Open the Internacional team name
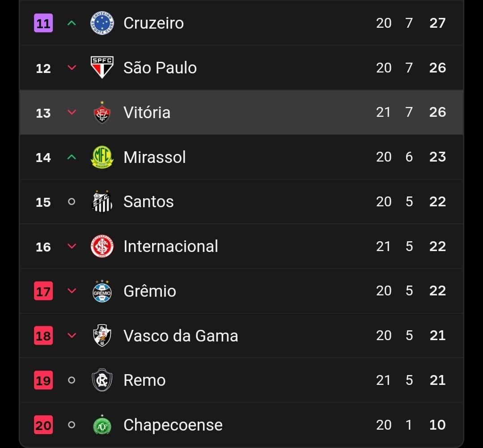This screenshot has width=483, height=448. [x=171, y=246]
